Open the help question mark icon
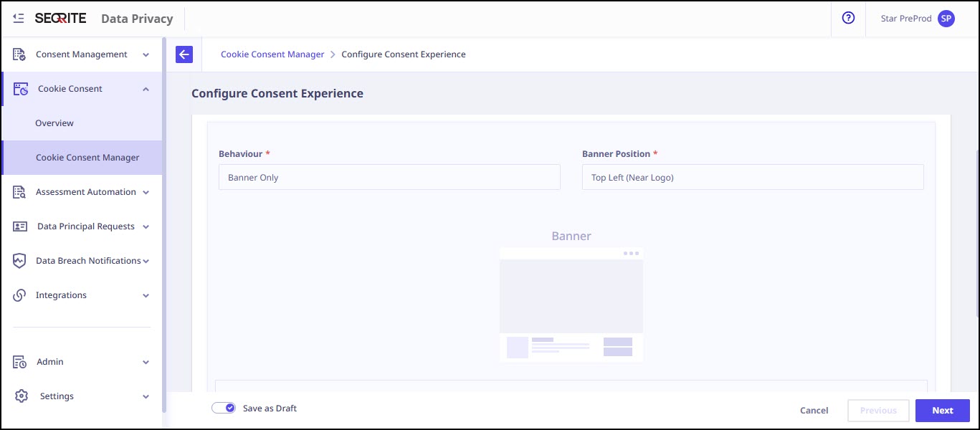980x430 pixels. point(848,19)
